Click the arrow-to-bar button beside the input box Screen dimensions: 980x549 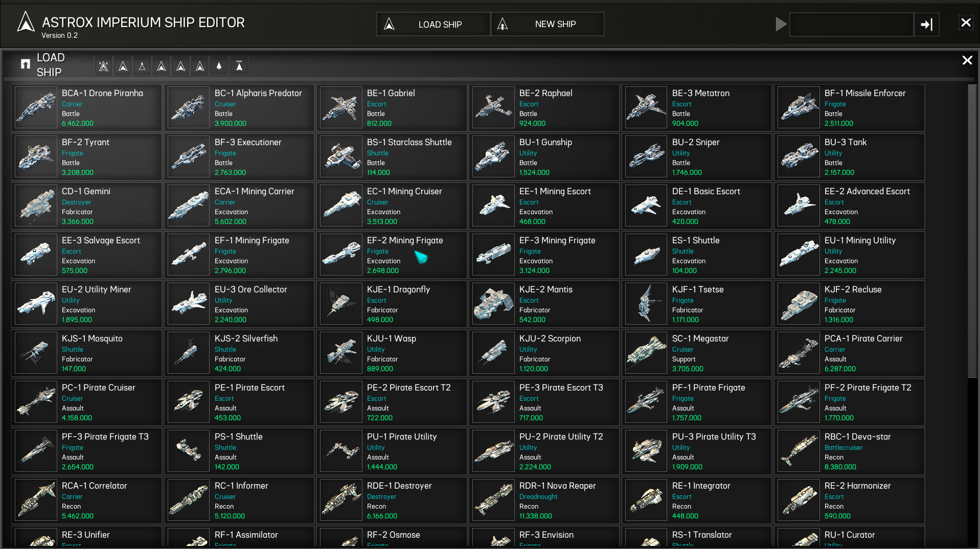[926, 25]
